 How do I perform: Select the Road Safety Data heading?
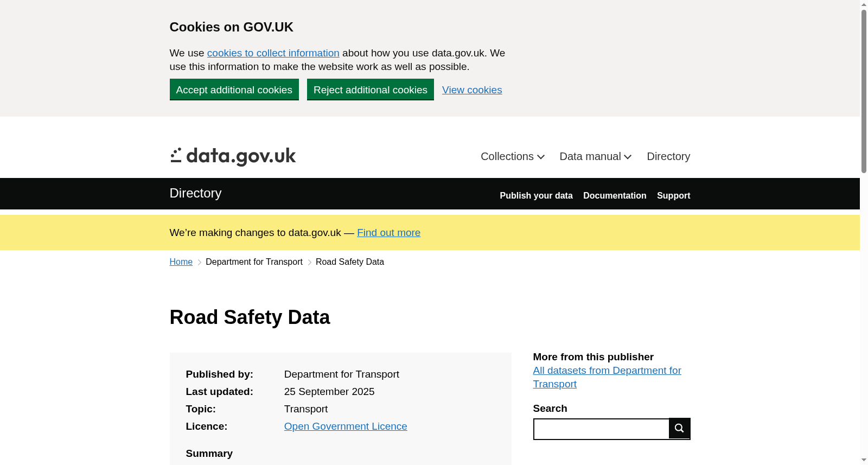tap(250, 317)
